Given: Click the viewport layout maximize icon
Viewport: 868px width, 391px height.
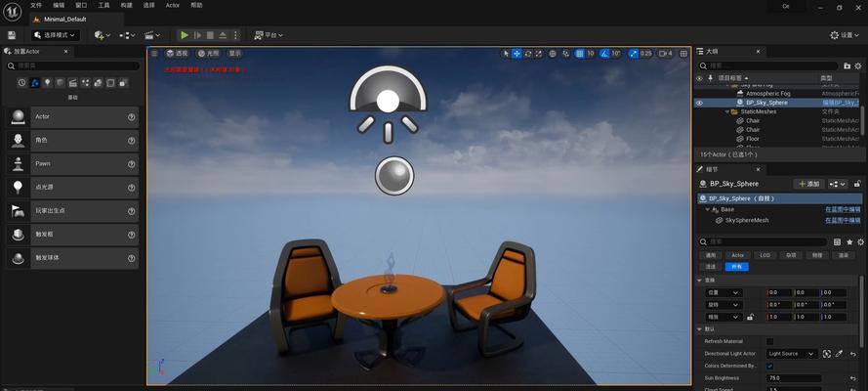Looking at the screenshot, I should (x=683, y=54).
